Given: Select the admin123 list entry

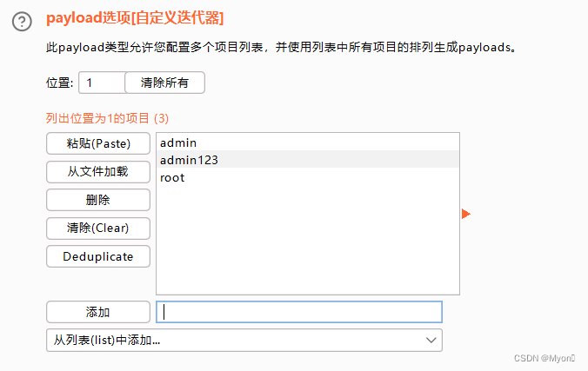Looking at the screenshot, I should pyautogui.click(x=308, y=160).
